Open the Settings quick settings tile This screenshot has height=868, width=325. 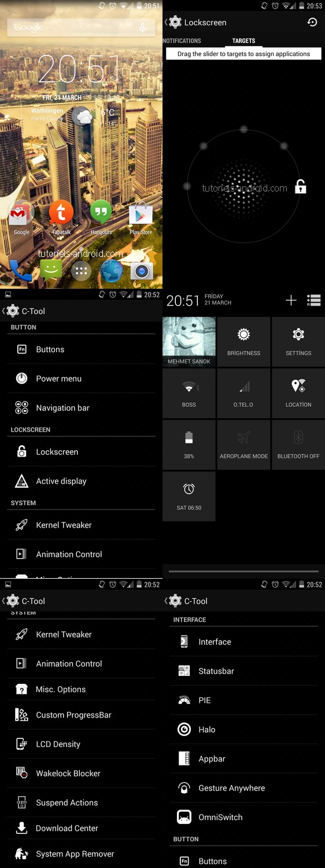[x=298, y=343]
